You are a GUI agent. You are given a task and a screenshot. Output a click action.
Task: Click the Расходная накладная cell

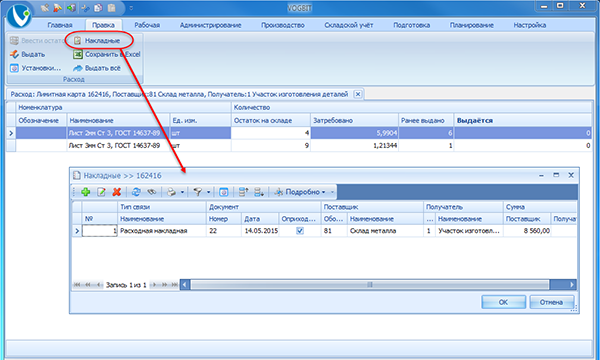click(161, 231)
